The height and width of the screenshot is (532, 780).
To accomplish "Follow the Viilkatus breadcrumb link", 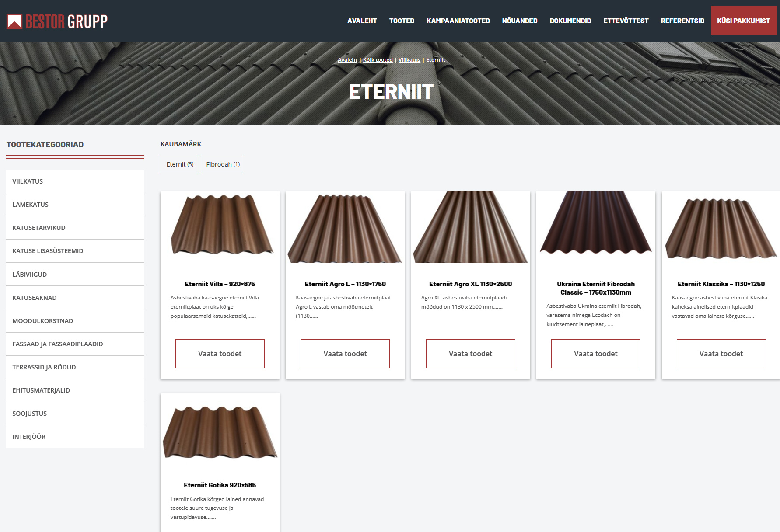I will tap(409, 60).
